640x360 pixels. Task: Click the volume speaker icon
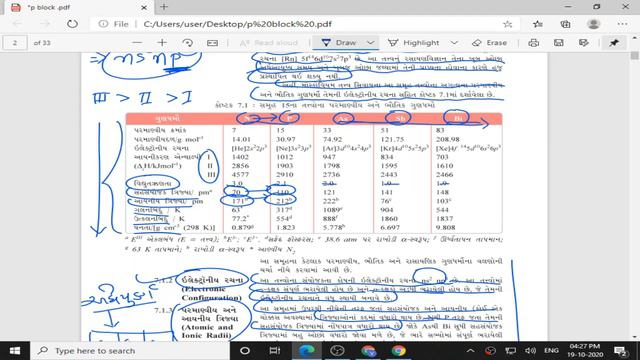tap(530, 351)
